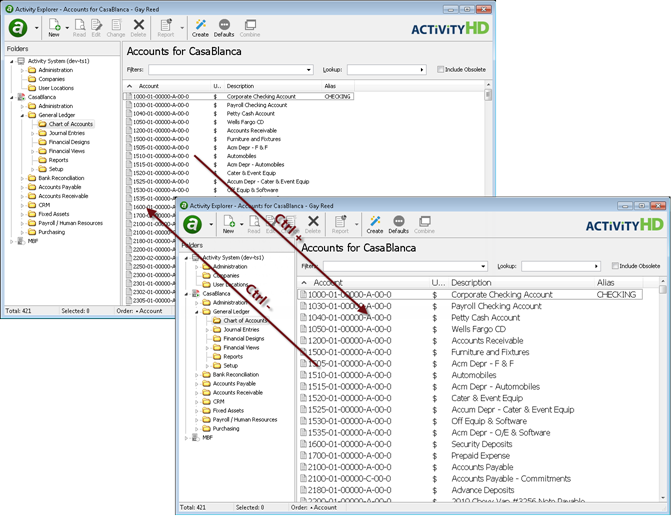Select Wells Fargo CD row in back window

coord(239,122)
